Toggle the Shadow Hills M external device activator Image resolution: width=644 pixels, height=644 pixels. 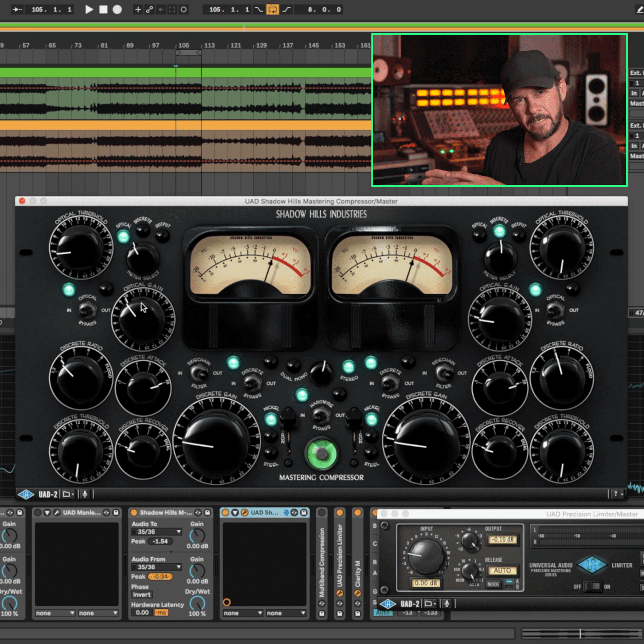click(x=134, y=513)
